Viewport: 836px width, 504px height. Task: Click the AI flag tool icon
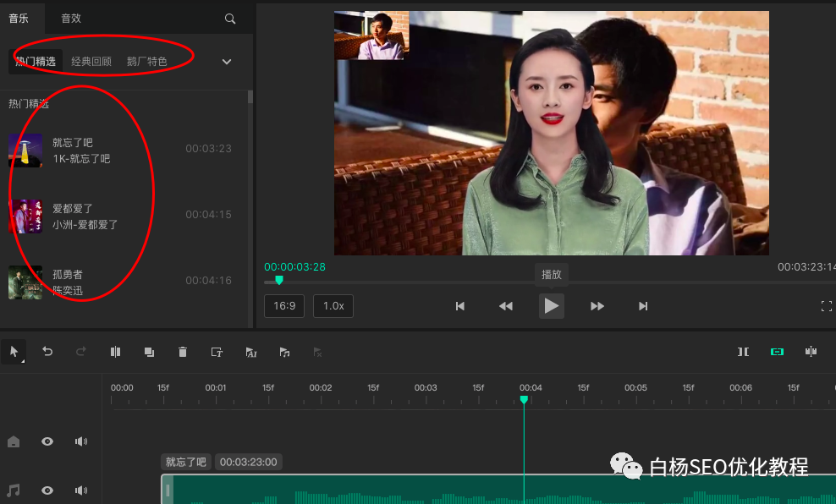pyautogui.click(x=250, y=352)
